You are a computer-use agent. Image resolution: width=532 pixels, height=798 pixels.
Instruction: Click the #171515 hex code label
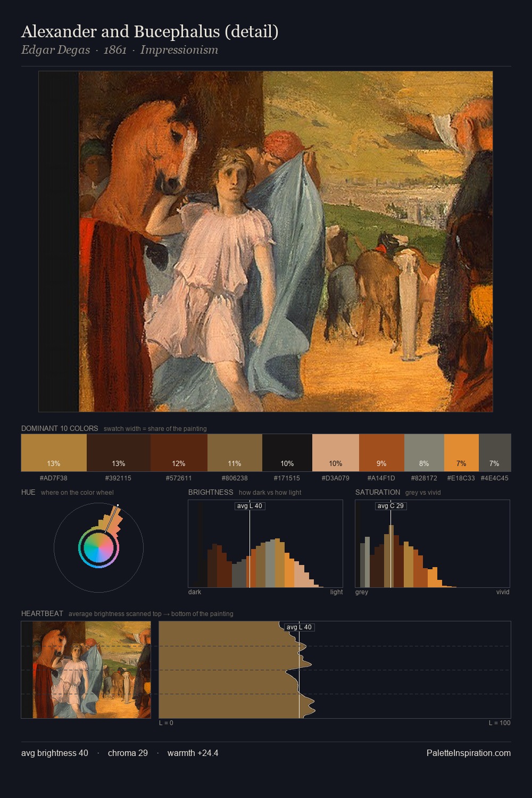(287, 478)
